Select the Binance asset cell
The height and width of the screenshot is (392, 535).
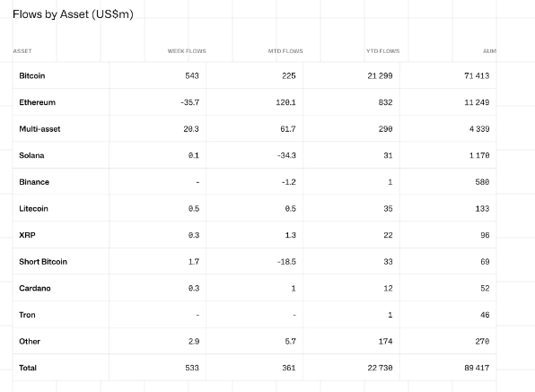(34, 182)
